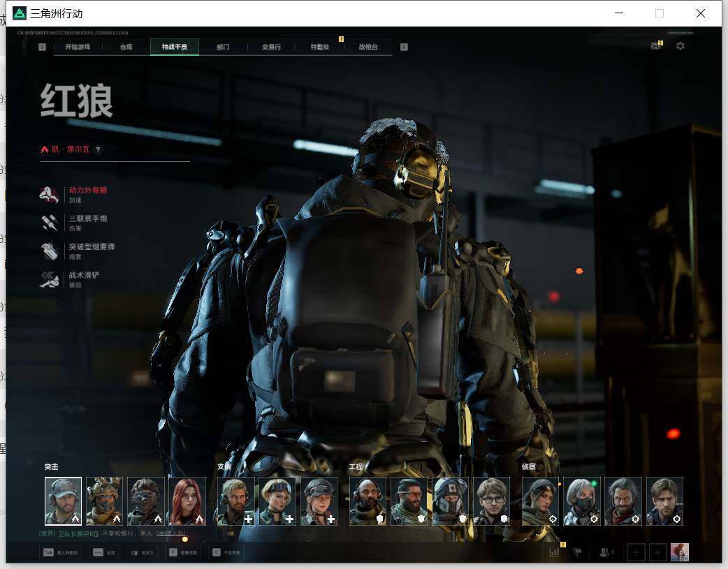Click the 战术滑铲 skill name
This screenshot has height=569, width=728.
tap(84, 275)
